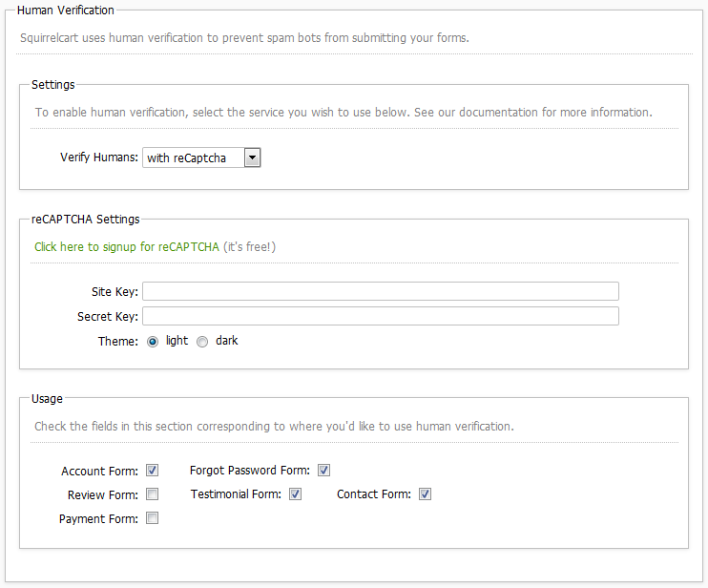Click the "Settings" section heading
The height and width of the screenshot is (588, 708).
point(52,85)
